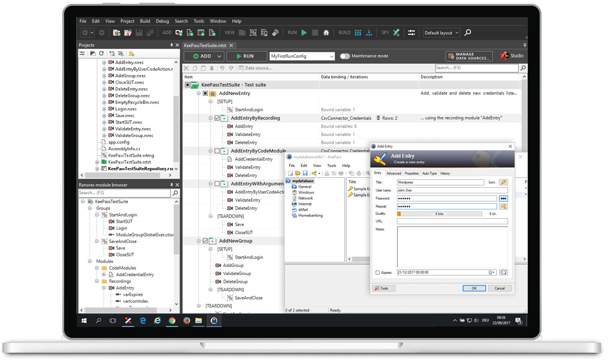Click the new solution icon in main toolbar
Image resolution: width=608 pixels, height=364 pixels.
pos(116,33)
